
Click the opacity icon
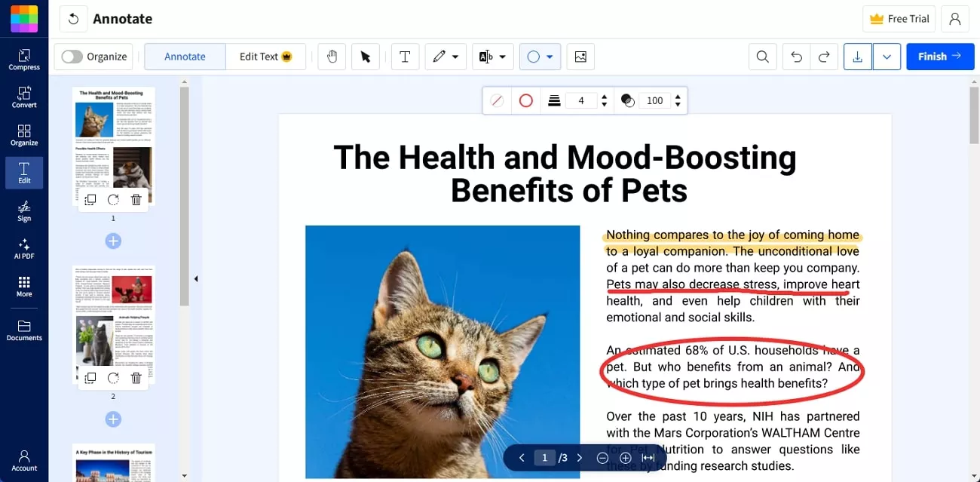626,100
